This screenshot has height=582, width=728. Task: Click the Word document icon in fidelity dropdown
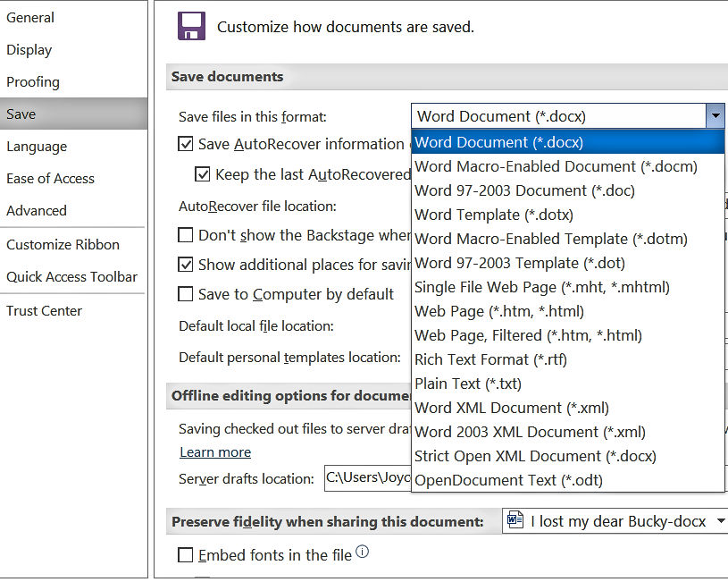coord(514,520)
